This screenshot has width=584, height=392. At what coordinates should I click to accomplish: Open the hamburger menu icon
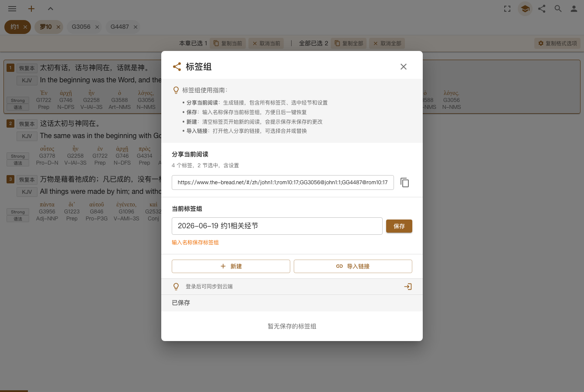pos(12,9)
